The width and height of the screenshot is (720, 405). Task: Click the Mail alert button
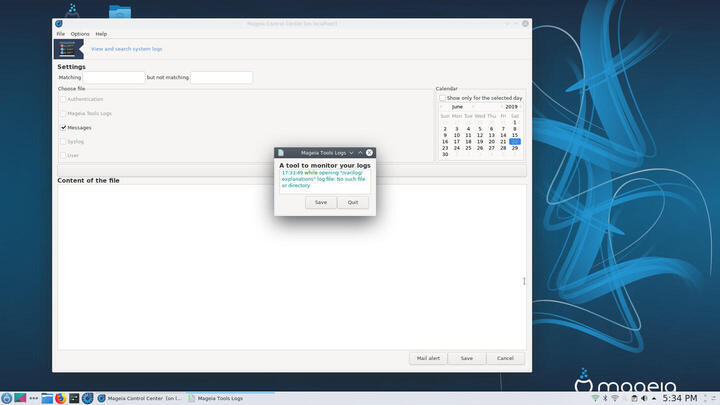click(428, 358)
